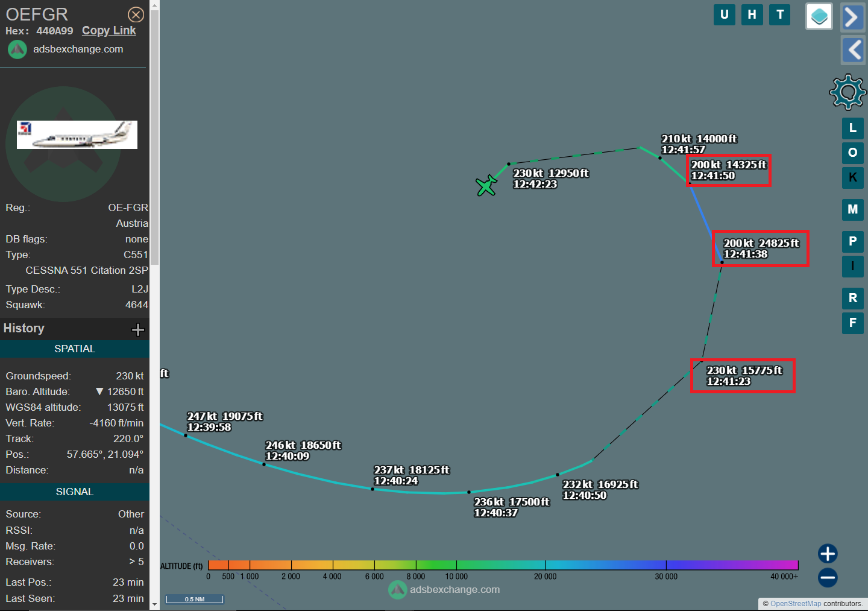868x611 pixels.
Task: Click the Copy Link hyperlink
Action: (x=109, y=31)
